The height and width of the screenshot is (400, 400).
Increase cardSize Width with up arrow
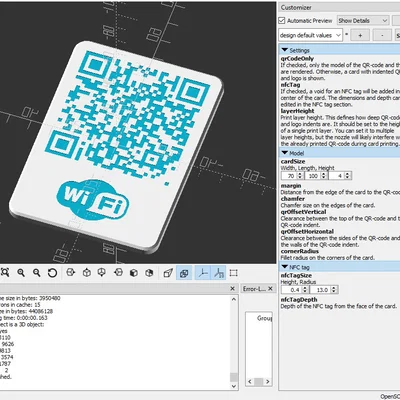point(300,174)
